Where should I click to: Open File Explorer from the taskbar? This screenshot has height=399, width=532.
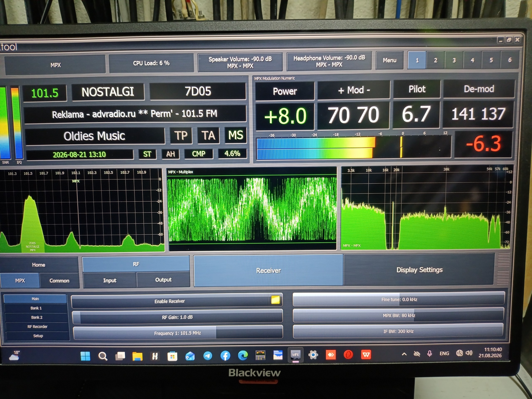[x=137, y=356]
